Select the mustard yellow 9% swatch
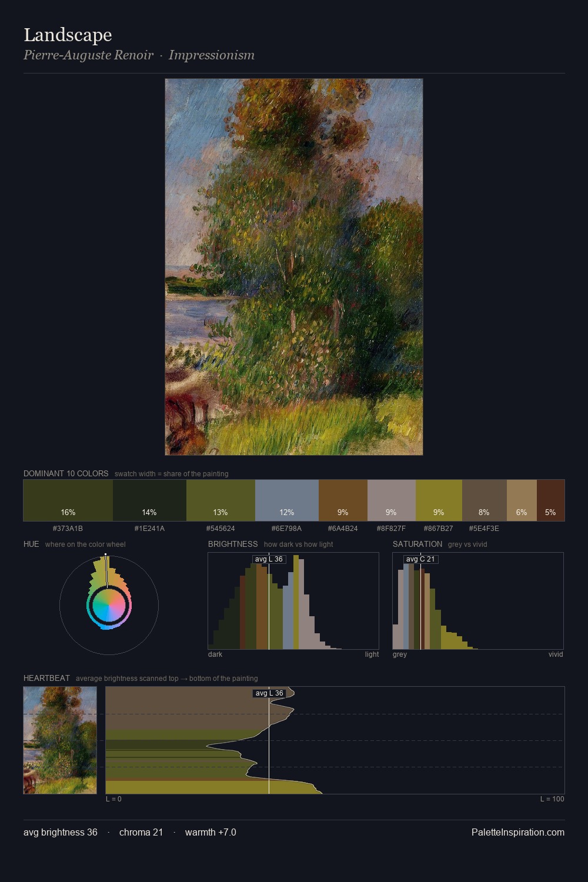Screen dimensions: 588x882 pyautogui.click(x=439, y=500)
